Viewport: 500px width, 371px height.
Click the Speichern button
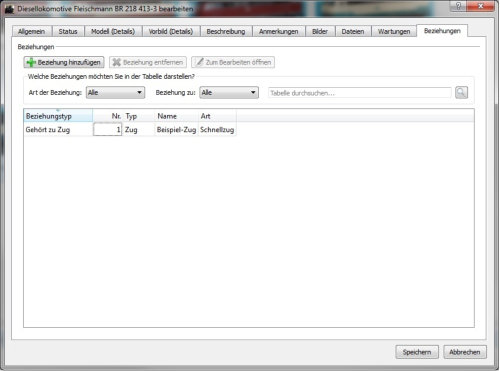tap(417, 352)
